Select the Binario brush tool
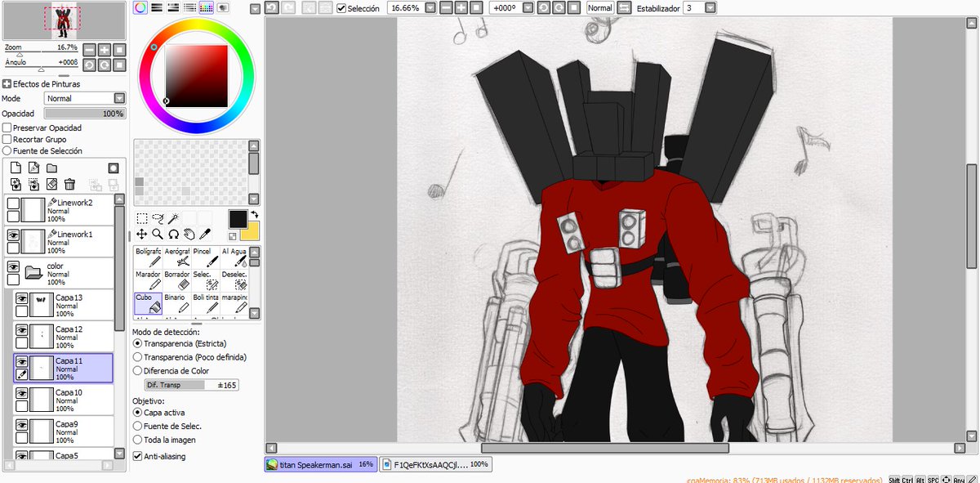The width and height of the screenshot is (980, 483). pyautogui.click(x=177, y=304)
